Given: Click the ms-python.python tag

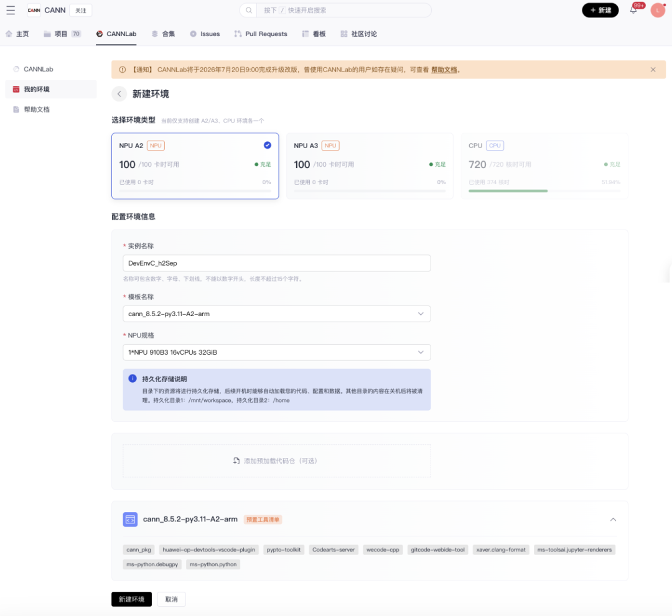Looking at the screenshot, I should [213, 564].
